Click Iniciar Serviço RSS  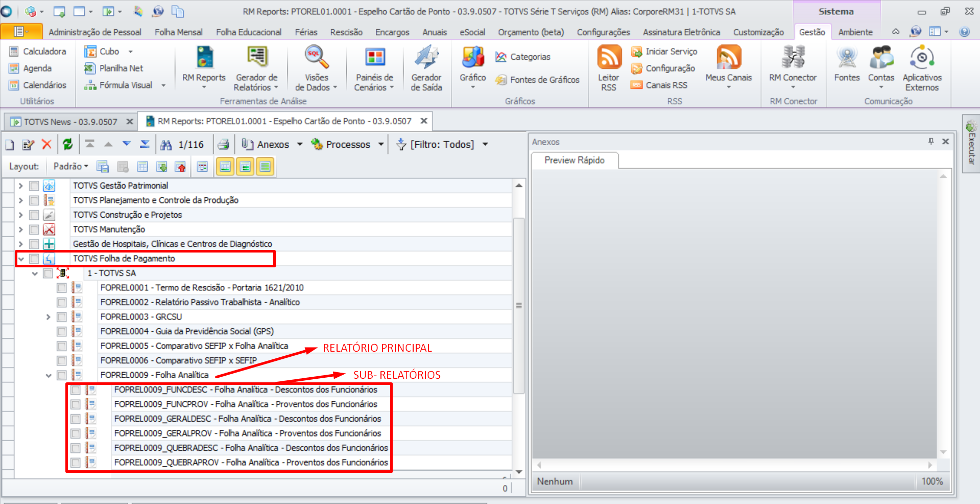click(664, 51)
